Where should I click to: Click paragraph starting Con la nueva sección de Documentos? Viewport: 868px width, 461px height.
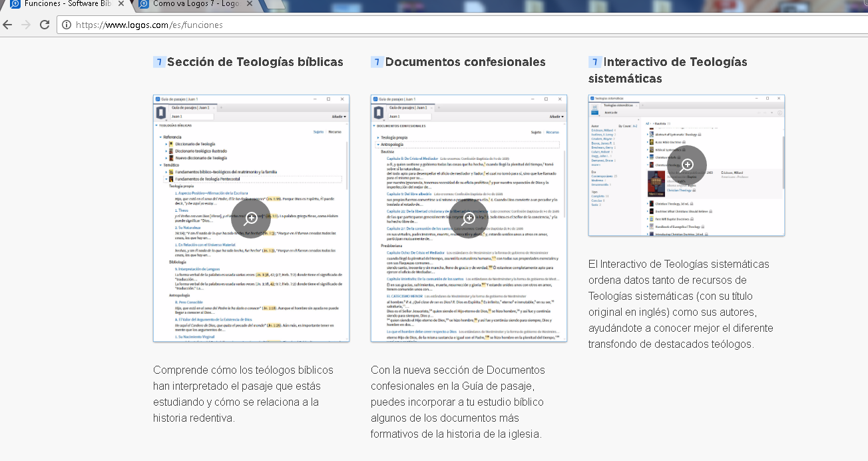pyautogui.click(x=459, y=402)
